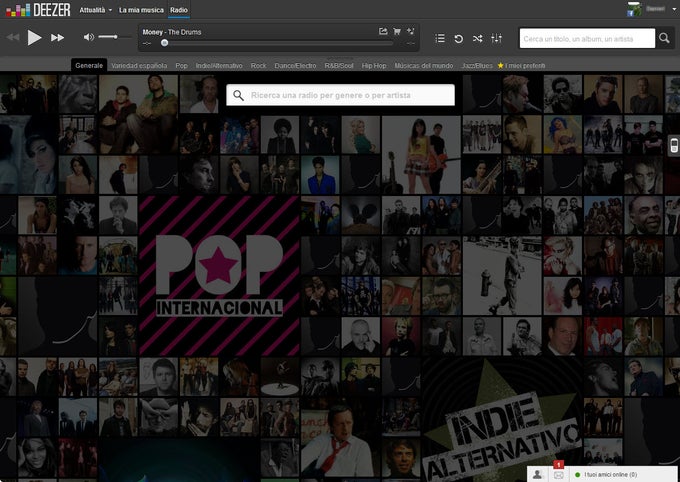Start playback with the play button
The width and height of the screenshot is (680, 482).
point(34,38)
